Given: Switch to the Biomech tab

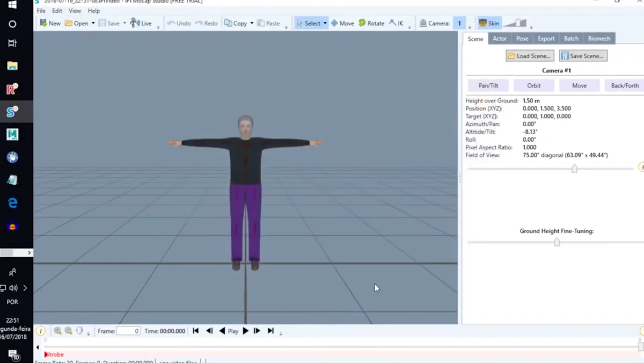Looking at the screenshot, I should point(599,39).
